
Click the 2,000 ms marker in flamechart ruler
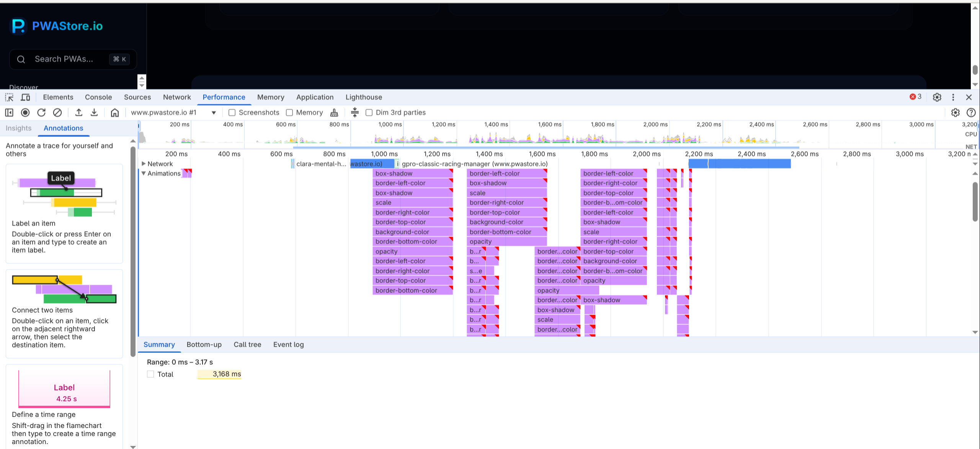[647, 154]
